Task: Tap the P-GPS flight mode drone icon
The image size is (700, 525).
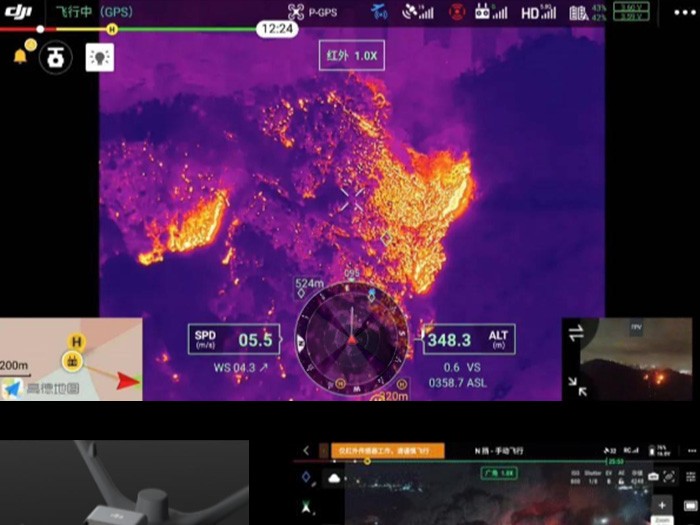Action: click(296, 12)
